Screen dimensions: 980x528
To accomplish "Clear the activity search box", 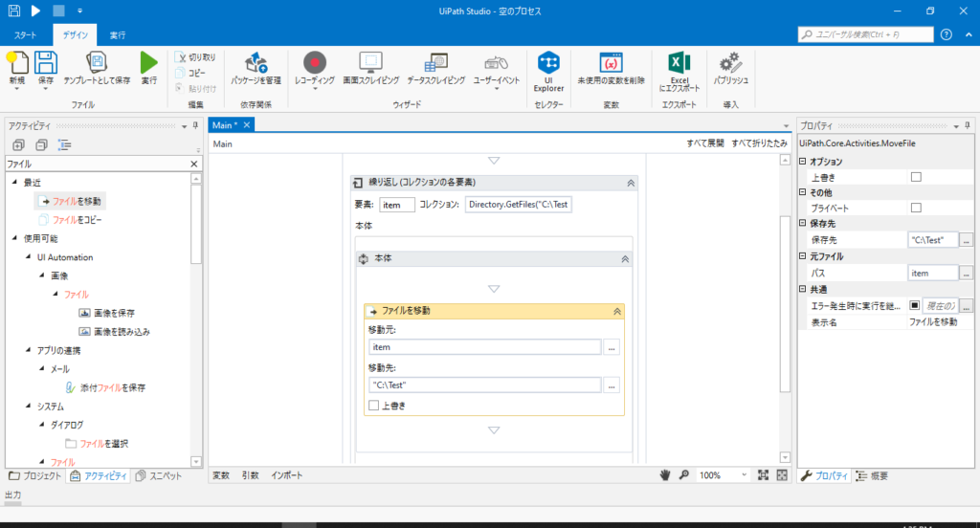I will coord(193,164).
